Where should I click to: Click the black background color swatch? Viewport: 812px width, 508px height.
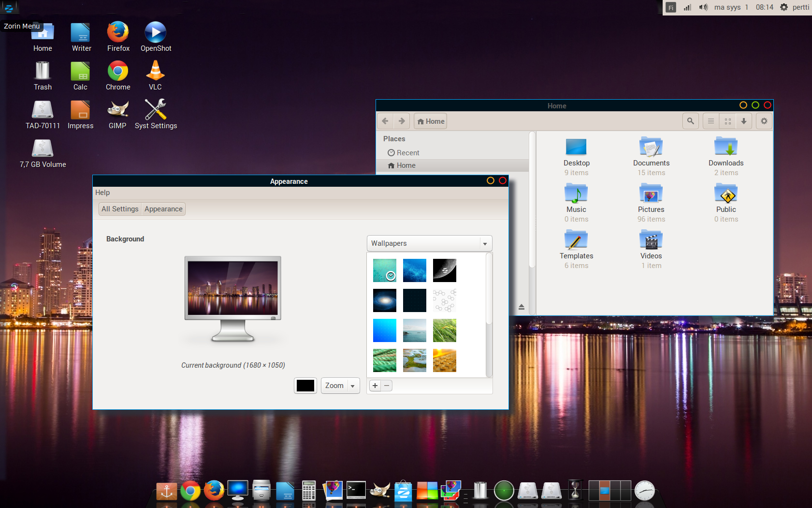[x=305, y=386]
